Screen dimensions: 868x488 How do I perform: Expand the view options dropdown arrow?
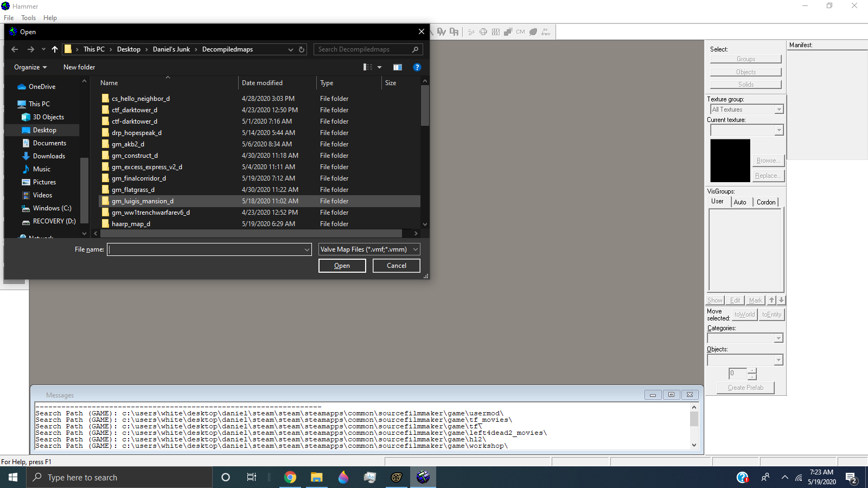[379, 67]
